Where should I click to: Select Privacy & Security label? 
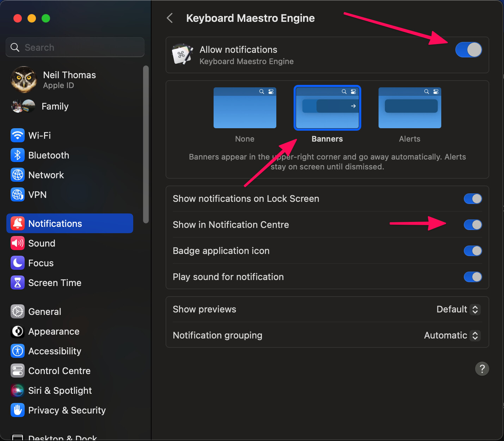point(67,410)
